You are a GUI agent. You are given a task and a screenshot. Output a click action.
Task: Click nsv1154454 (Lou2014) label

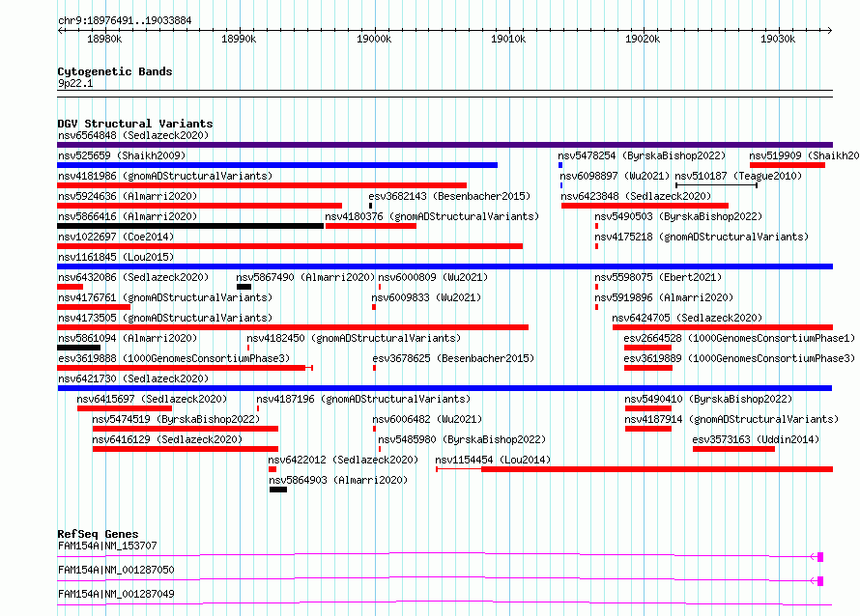[x=493, y=460]
